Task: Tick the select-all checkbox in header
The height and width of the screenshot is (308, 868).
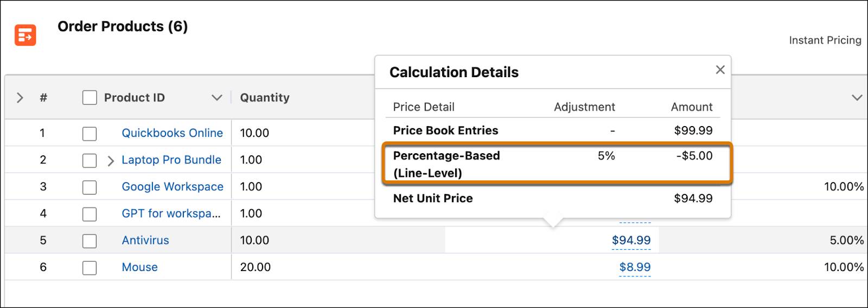Action: click(90, 98)
